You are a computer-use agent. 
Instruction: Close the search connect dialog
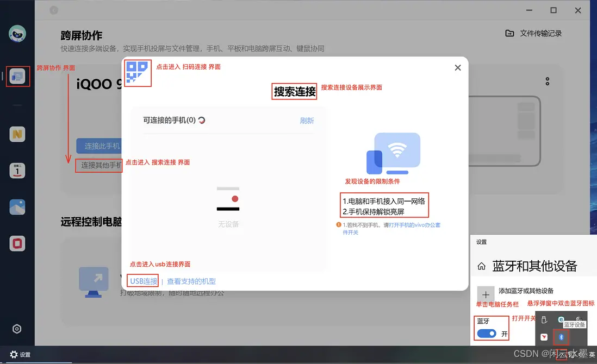457,67
